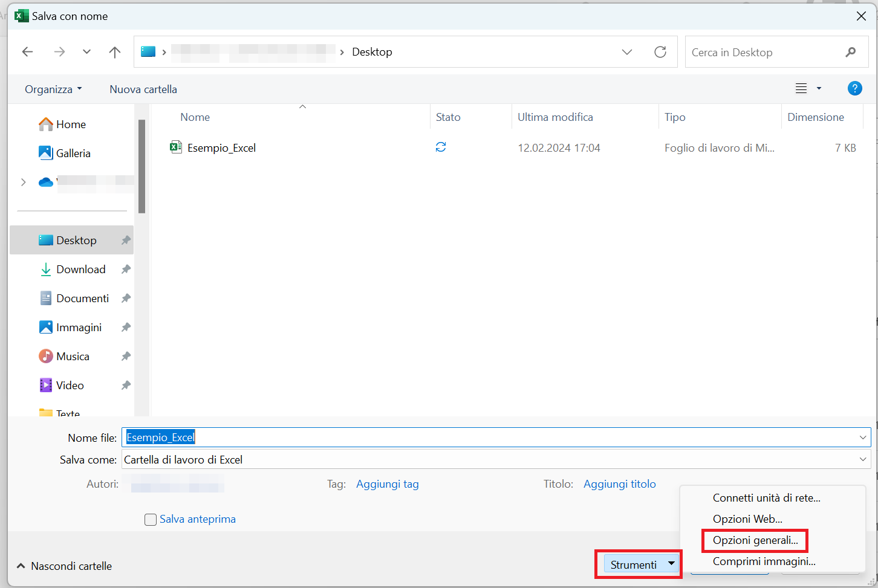Expand the address bar history dropdown
The width and height of the screenshot is (878, 588).
[x=627, y=52]
